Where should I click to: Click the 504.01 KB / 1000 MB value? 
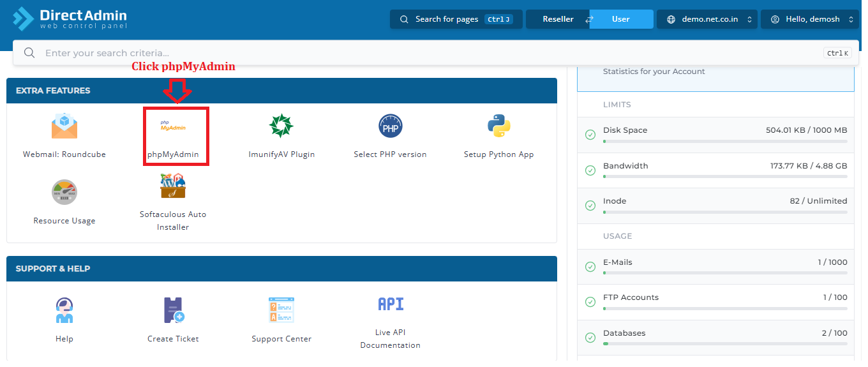[x=807, y=130]
